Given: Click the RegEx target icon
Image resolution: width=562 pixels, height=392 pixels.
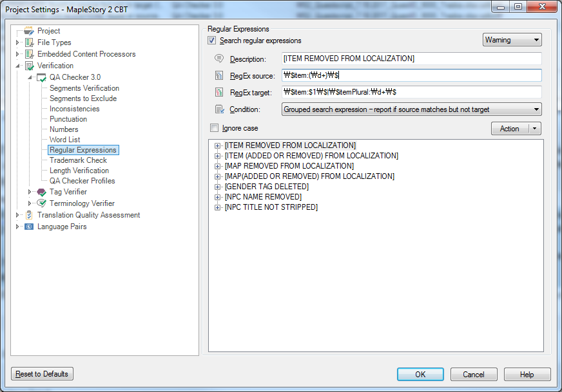Looking at the screenshot, I should coord(219,92).
